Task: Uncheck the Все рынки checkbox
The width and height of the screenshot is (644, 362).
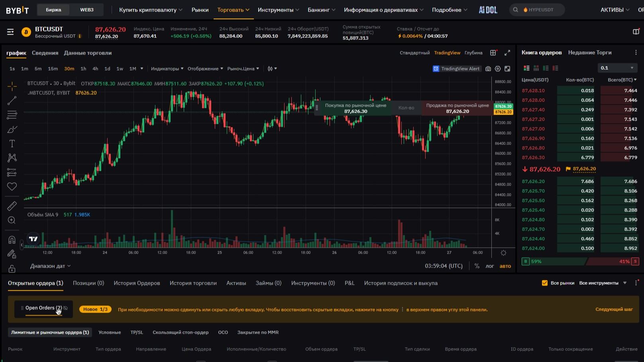Action: [x=545, y=283]
